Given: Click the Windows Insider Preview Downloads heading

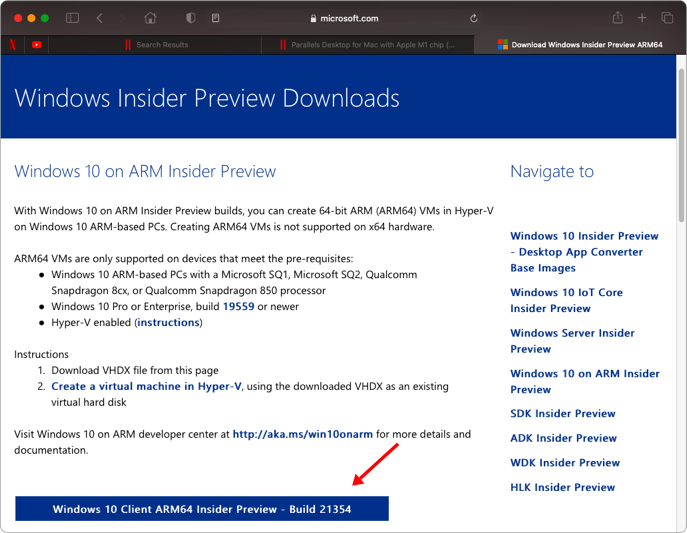Looking at the screenshot, I should (x=207, y=97).
